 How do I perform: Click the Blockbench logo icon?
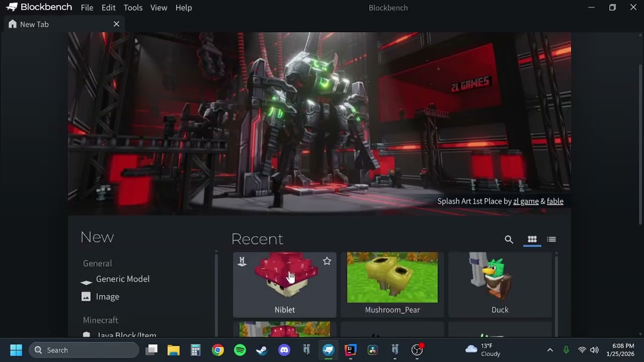tap(12, 8)
